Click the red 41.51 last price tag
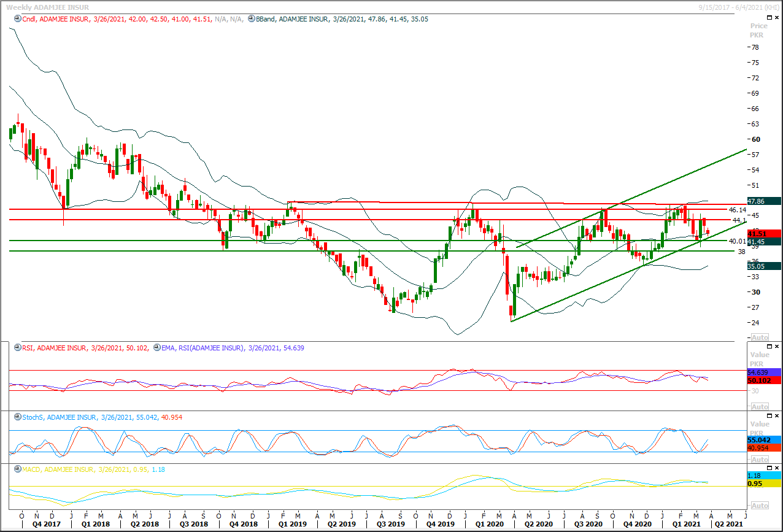The height and width of the screenshot is (532, 783). [763, 234]
